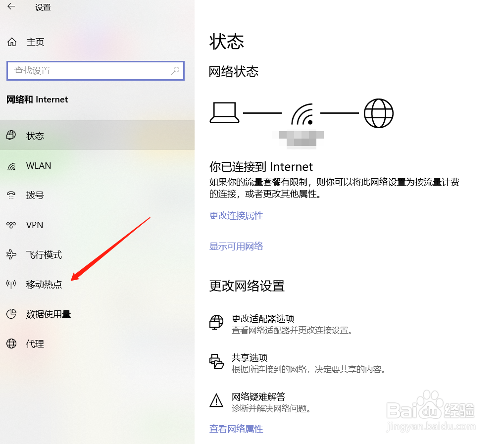
Task: Focus the 查找设置 search box
Action: click(96, 71)
